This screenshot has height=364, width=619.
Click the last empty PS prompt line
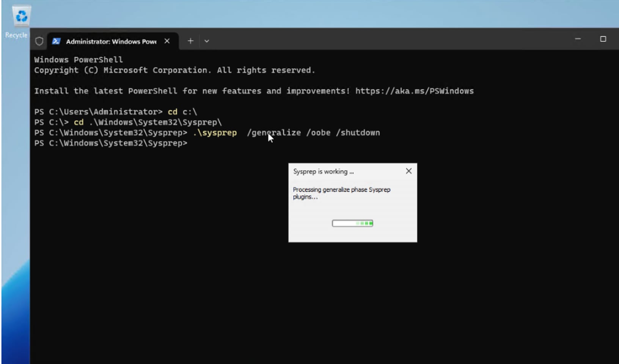pos(111,143)
